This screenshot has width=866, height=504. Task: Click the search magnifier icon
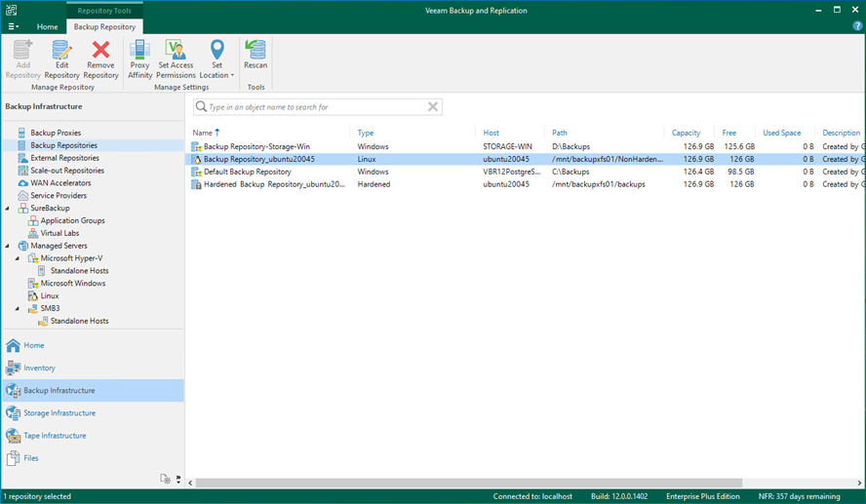pyautogui.click(x=201, y=106)
